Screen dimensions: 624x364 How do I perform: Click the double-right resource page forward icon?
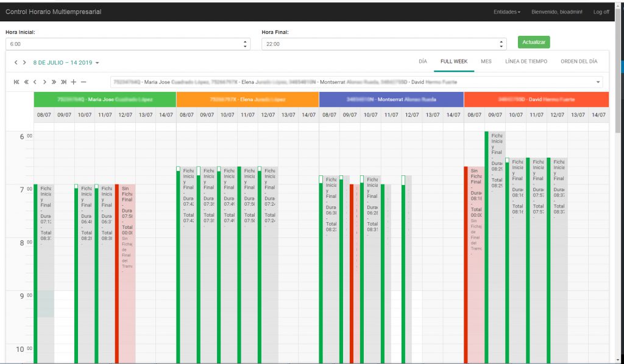pyautogui.click(x=54, y=82)
